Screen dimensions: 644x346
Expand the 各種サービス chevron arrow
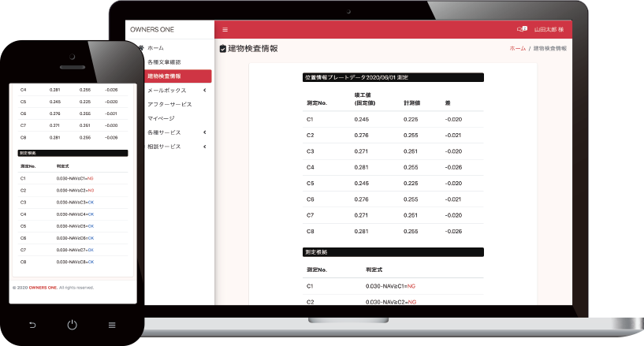[x=204, y=132]
